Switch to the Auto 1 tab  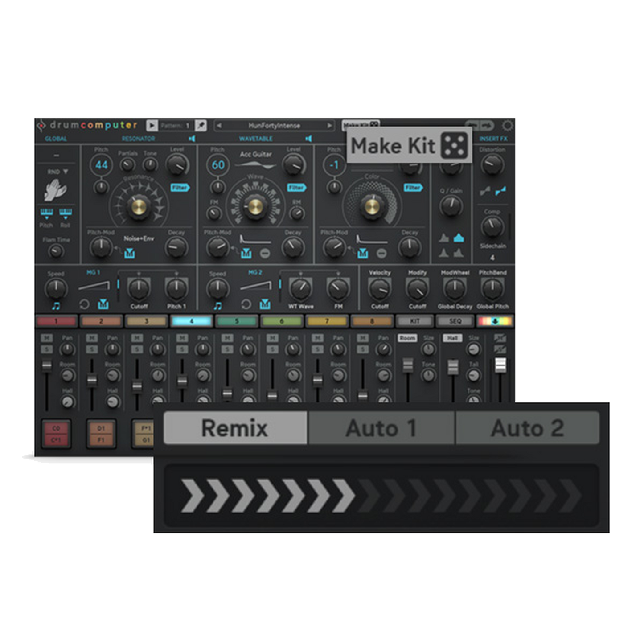(x=381, y=428)
